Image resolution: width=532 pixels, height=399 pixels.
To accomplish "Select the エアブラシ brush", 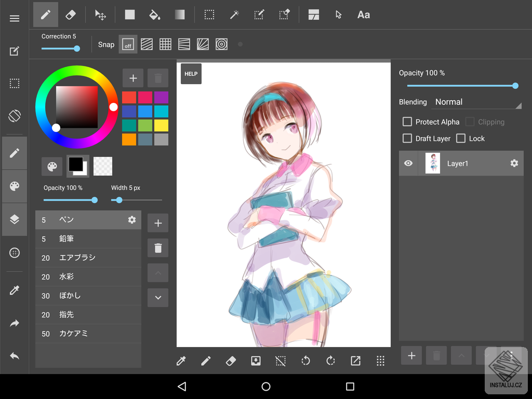I will [x=88, y=258].
